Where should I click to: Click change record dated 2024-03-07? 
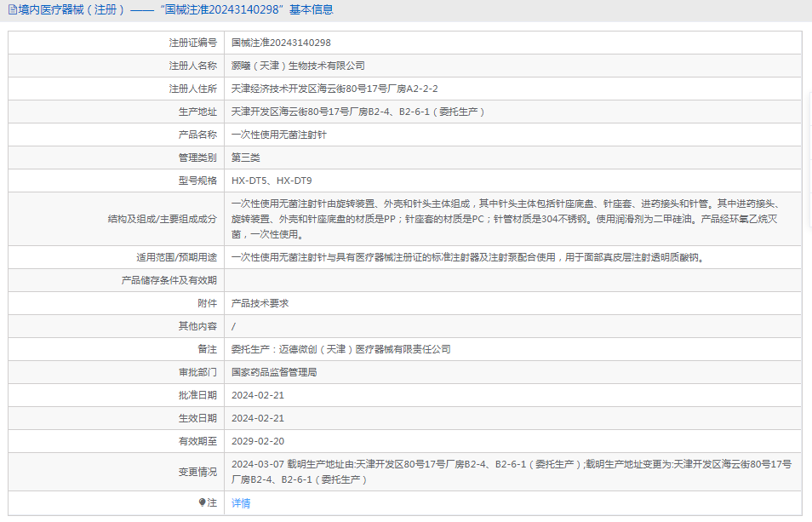[x=512, y=472]
